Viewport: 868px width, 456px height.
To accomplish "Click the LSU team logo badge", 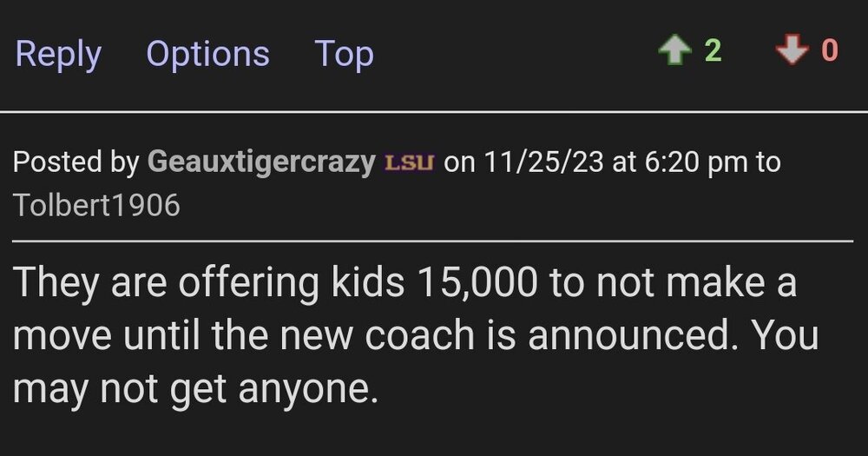I will 409,162.
